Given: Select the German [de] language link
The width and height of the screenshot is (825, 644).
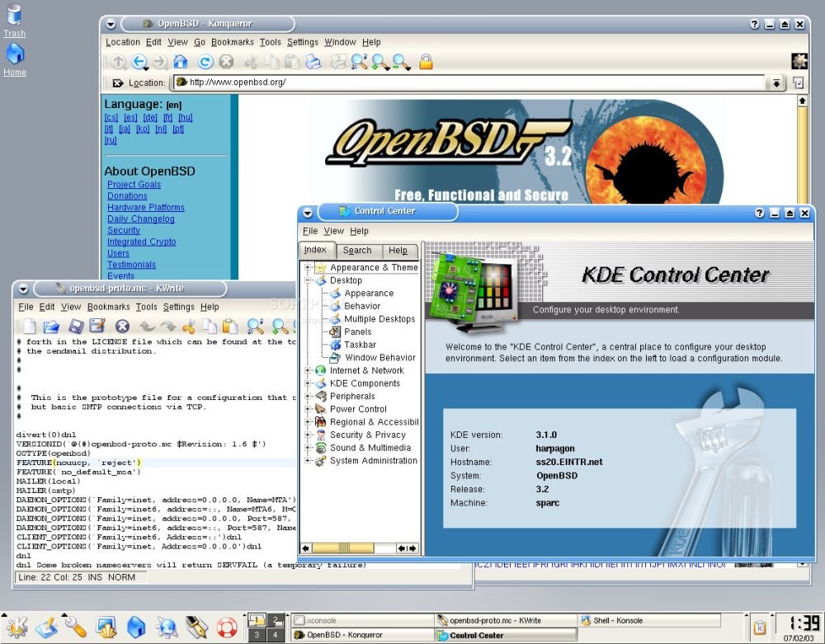Looking at the screenshot, I should (x=150, y=118).
